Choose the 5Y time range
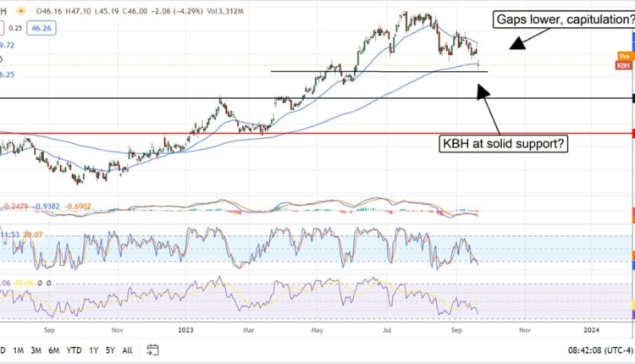The height and width of the screenshot is (364, 635). coord(109,350)
